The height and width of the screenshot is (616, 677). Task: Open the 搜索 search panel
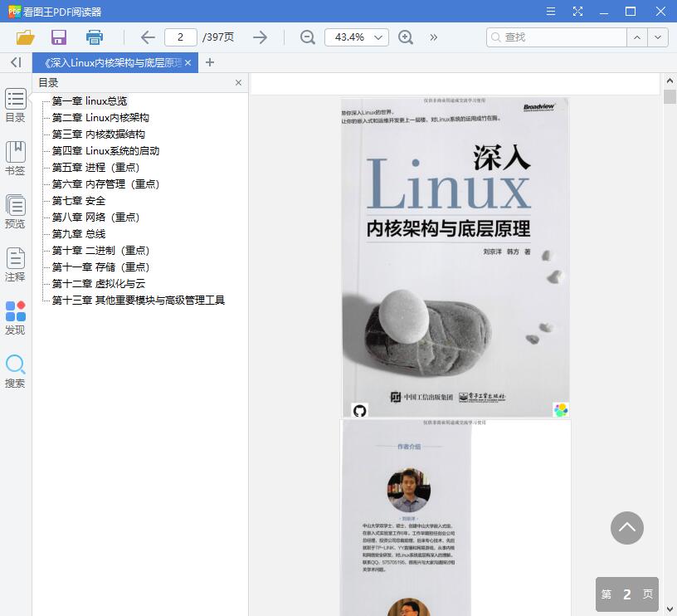pyautogui.click(x=15, y=371)
